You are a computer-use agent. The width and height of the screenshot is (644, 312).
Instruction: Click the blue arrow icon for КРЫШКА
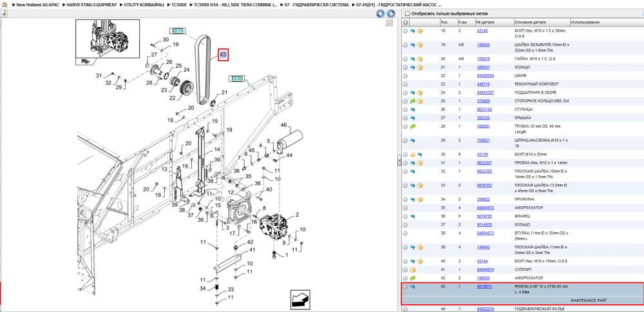[413, 117]
